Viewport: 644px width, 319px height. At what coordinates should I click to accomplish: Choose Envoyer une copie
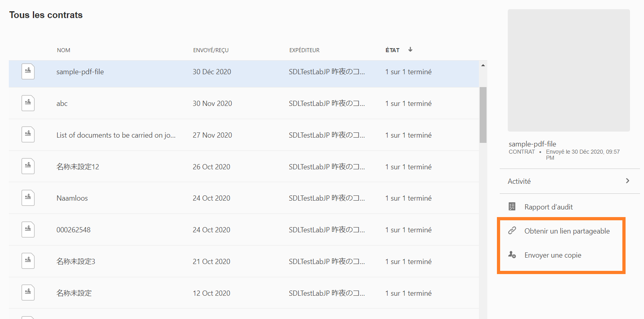tap(553, 255)
